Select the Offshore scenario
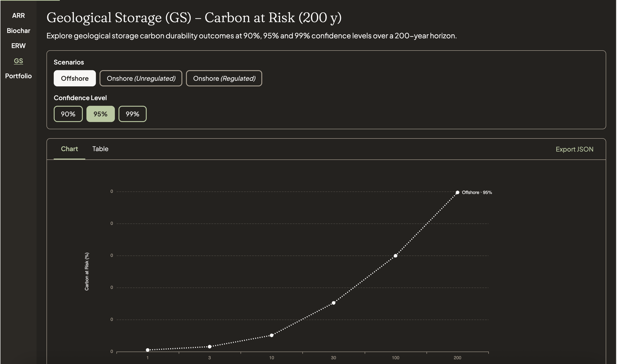This screenshot has height=364, width=617. click(75, 78)
